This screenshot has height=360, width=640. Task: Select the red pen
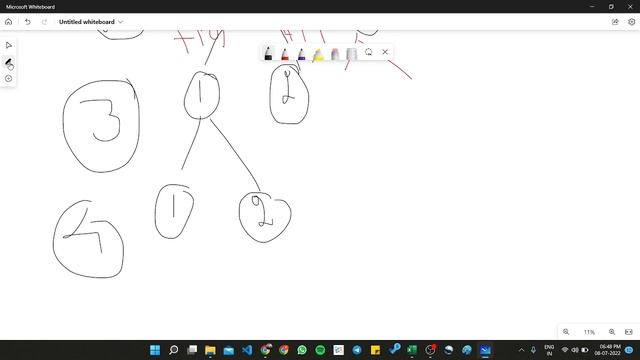point(285,53)
